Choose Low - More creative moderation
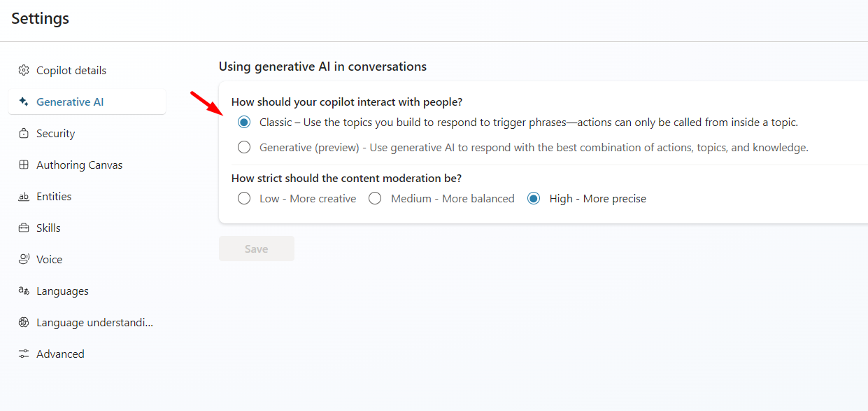This screenshot has height=411, width=868. coord(244,199)
